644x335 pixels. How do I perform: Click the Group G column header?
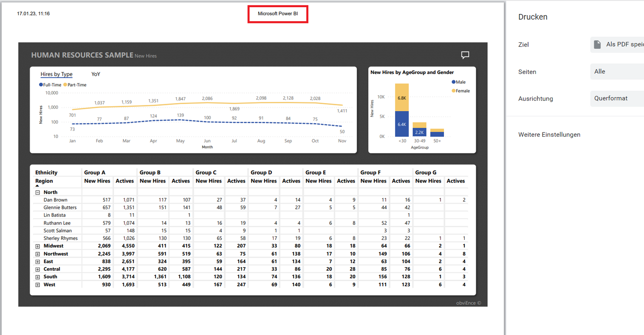[426, 172]
